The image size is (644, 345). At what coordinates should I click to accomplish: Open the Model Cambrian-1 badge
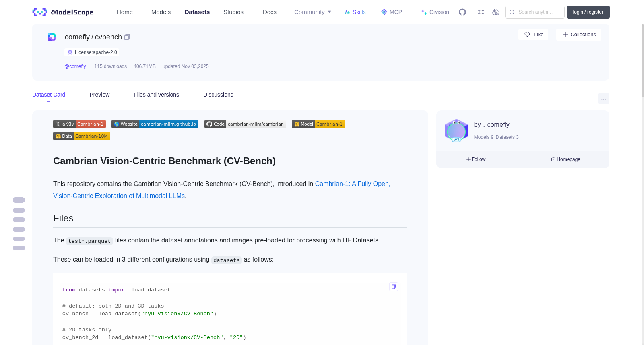click(318, 124)
